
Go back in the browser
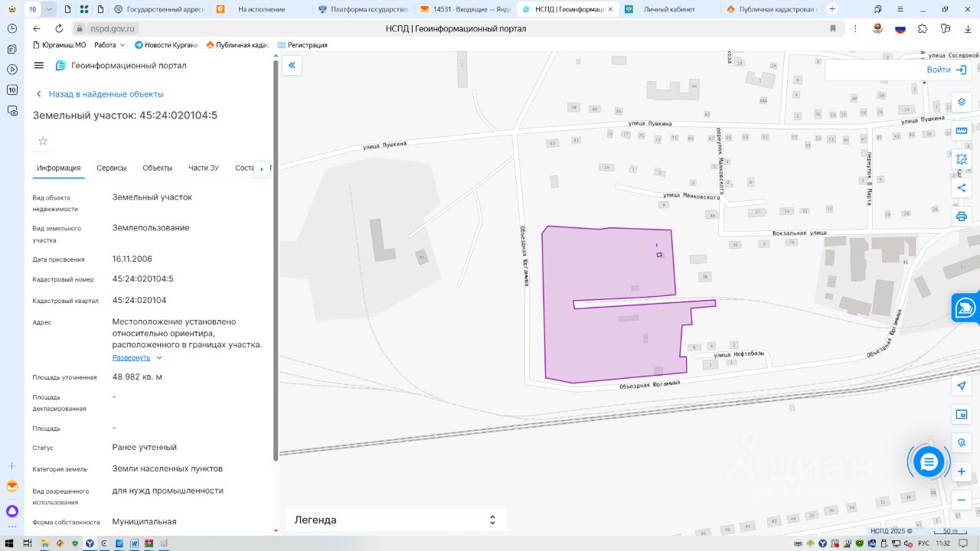click(37, 28)
